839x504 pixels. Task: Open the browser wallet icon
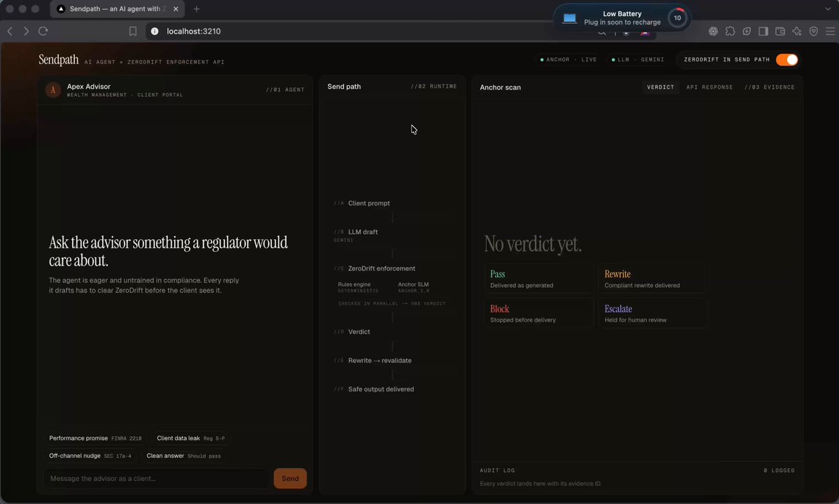(780, 31)
